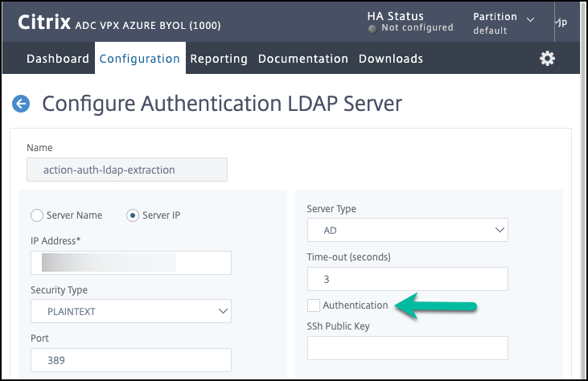
Task: Click the Citrix logo
Action: tap(43, 22)
